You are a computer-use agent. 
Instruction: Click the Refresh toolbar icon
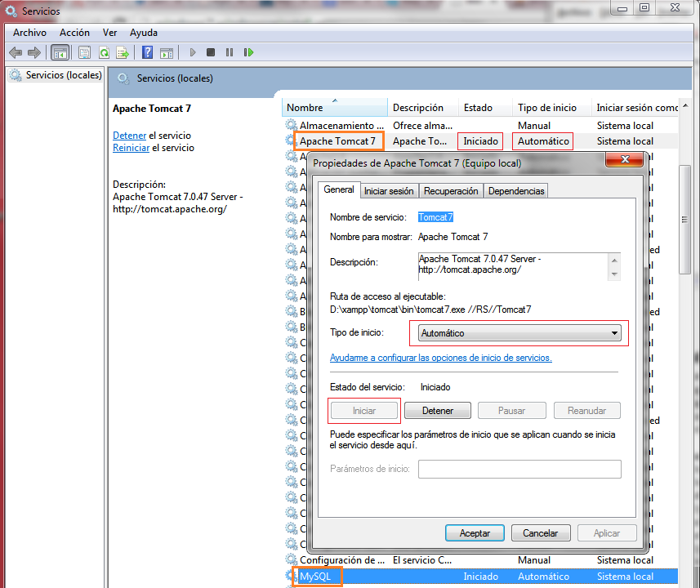104,53
